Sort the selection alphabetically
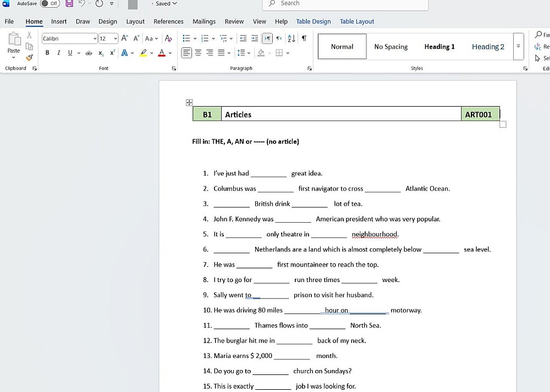The image size is (550, 392). click(x=291, y=38)
